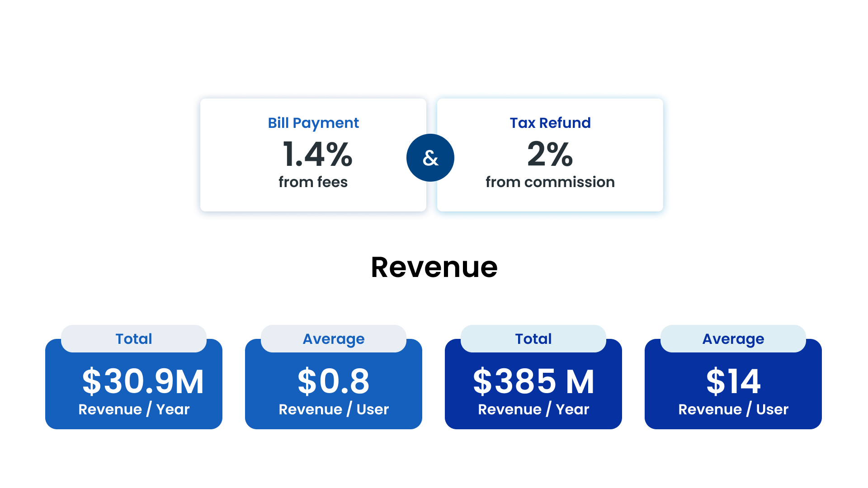
Task: Click the Tax Refund heading
Action: click(x=550, y=123)
